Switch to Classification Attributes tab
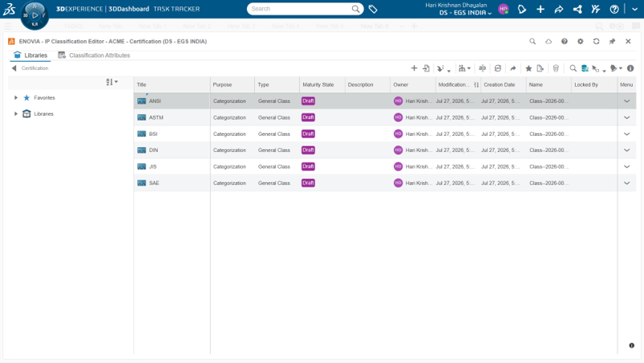Screen dimensions: 644x363 [x=94, y=55]
